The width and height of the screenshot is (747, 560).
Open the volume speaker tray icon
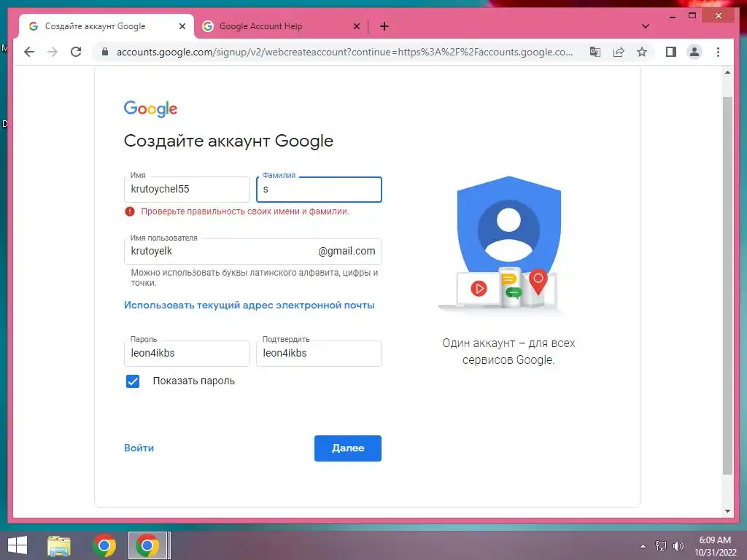tap(678, 545)
